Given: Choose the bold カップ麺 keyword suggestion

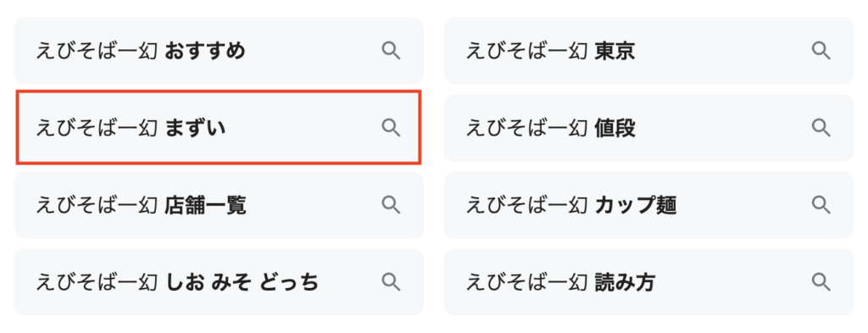Looking at the screenshot, I should pyautogui.click(x=636, y=205).
